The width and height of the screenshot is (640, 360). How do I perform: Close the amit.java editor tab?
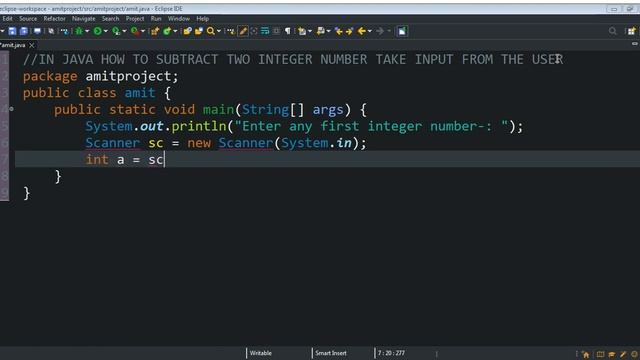click(x=32, y=45)
